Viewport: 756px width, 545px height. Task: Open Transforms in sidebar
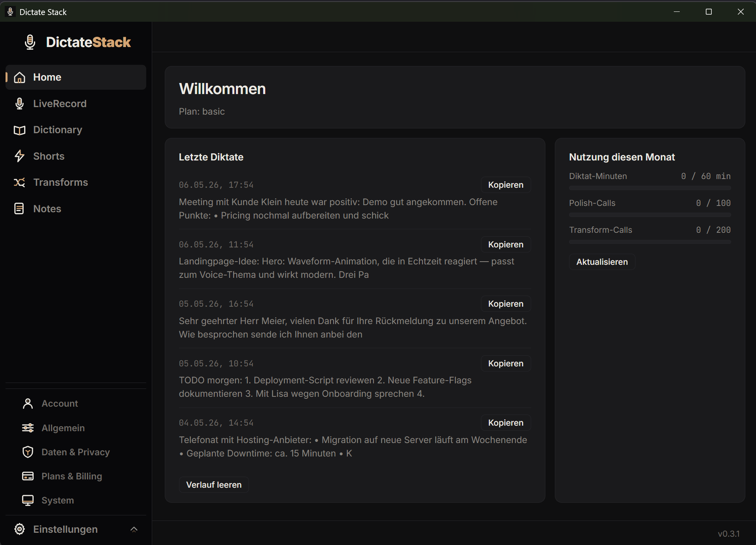76,182
